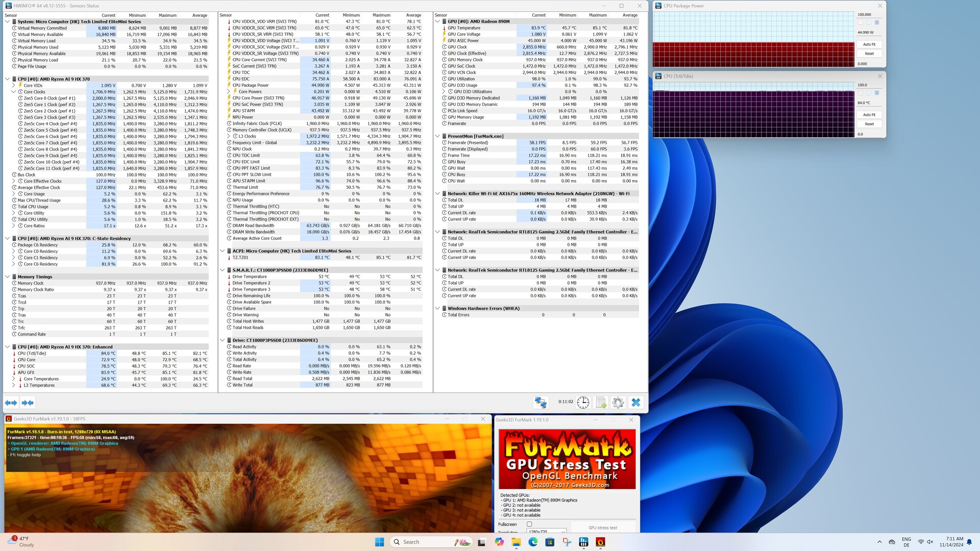Click blue color swatch in CPU Package Power

coord(877,22)
